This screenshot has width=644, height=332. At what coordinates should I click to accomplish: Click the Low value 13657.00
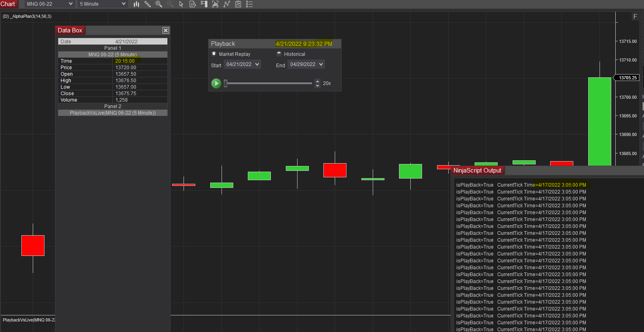[126, 87]
